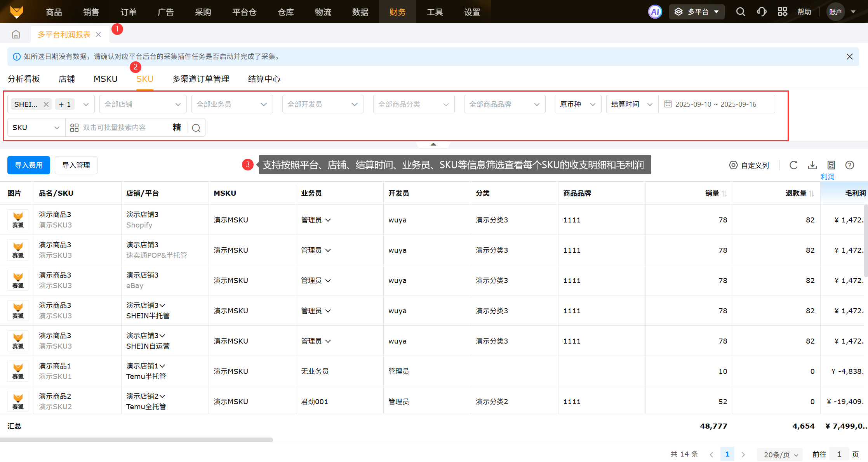Click the refresh table icon

pyautogui.click(x=793, y=165)
